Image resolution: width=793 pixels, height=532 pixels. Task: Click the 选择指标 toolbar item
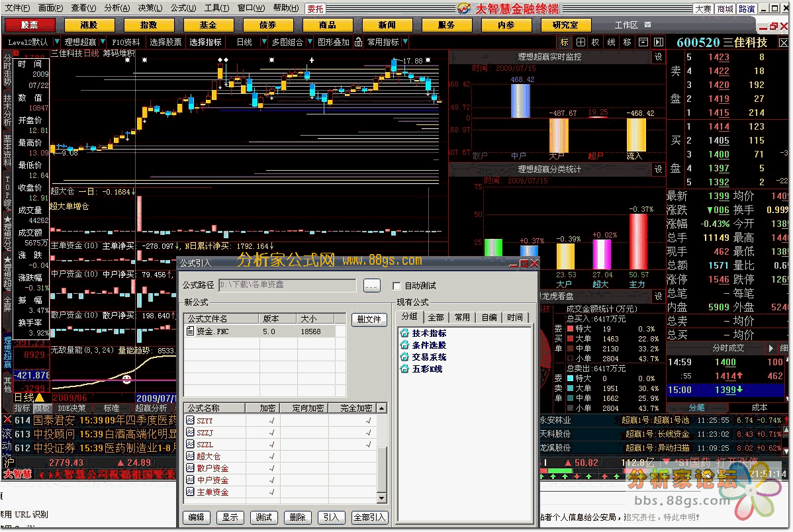pos(205,42)
